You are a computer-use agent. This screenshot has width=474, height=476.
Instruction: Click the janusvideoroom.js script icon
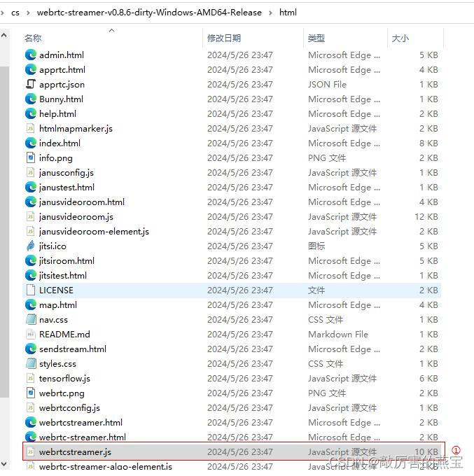[x=31, y=216]
